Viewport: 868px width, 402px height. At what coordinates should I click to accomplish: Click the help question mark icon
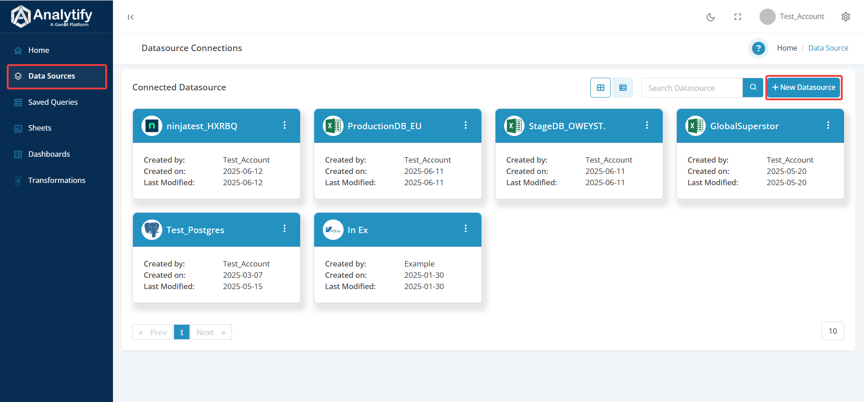coord(758,48)
